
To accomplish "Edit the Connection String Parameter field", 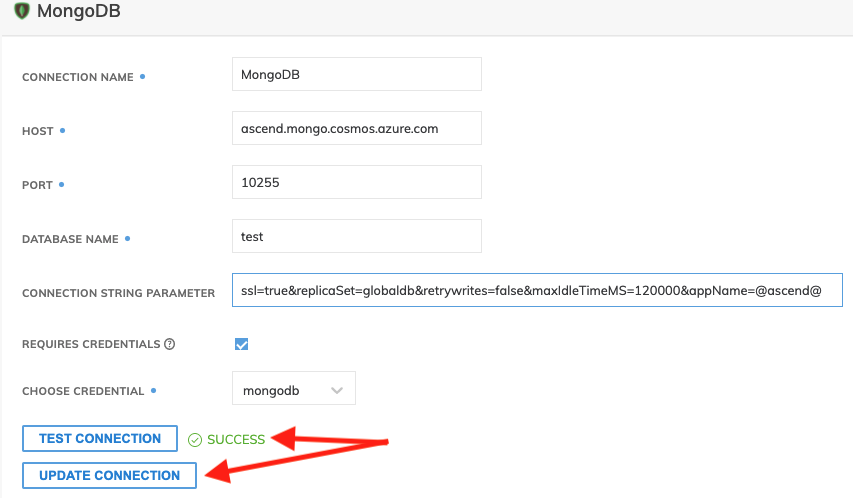I will point(537,290).
